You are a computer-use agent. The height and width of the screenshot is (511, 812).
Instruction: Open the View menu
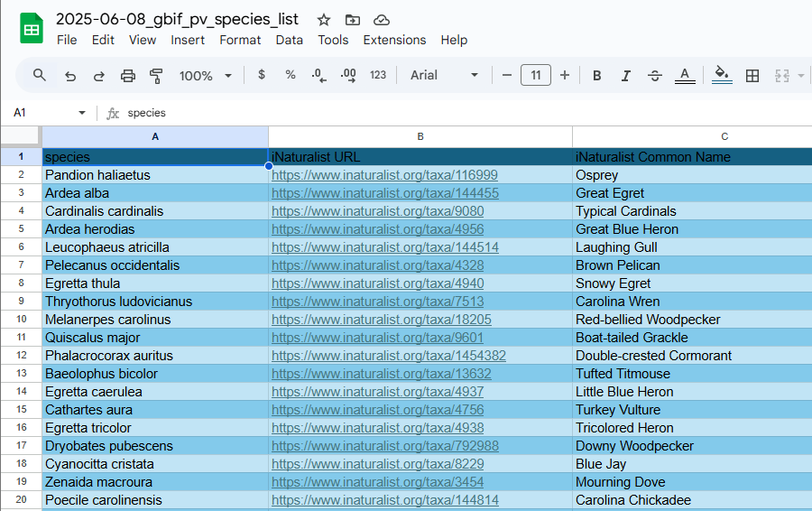point(143,40)
